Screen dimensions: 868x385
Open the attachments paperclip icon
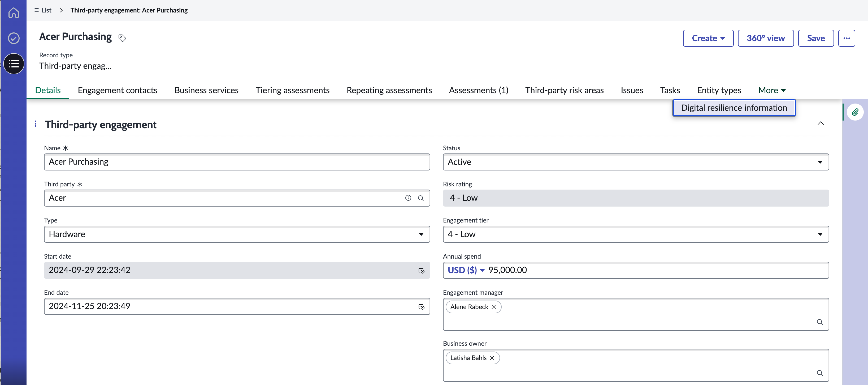855,112
